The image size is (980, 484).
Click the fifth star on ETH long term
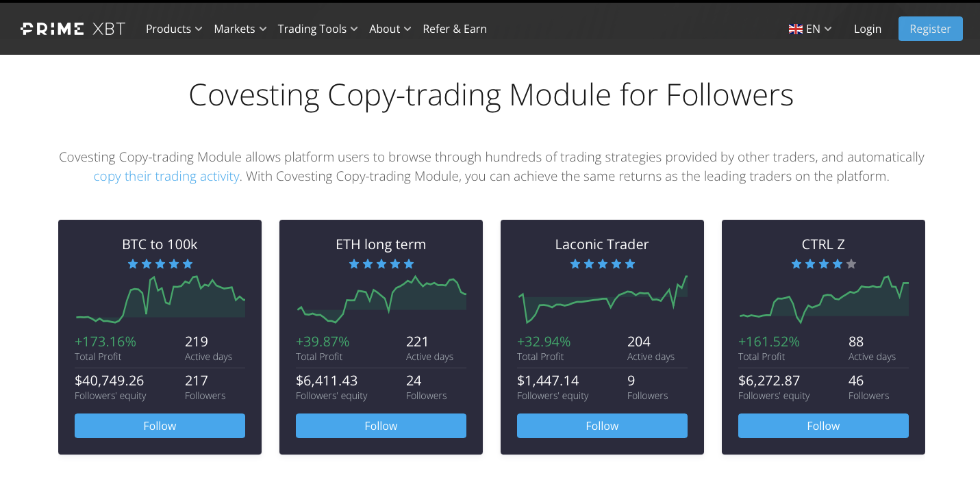pos(409,263)
